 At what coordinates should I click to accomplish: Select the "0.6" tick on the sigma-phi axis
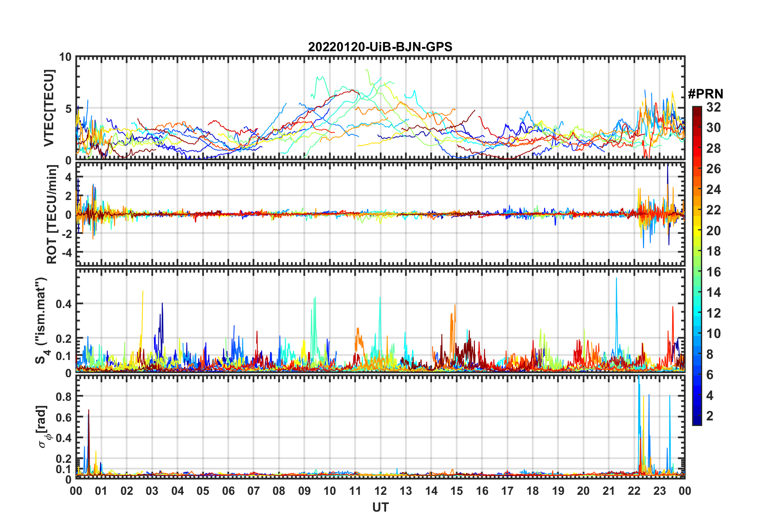[64, 417]
